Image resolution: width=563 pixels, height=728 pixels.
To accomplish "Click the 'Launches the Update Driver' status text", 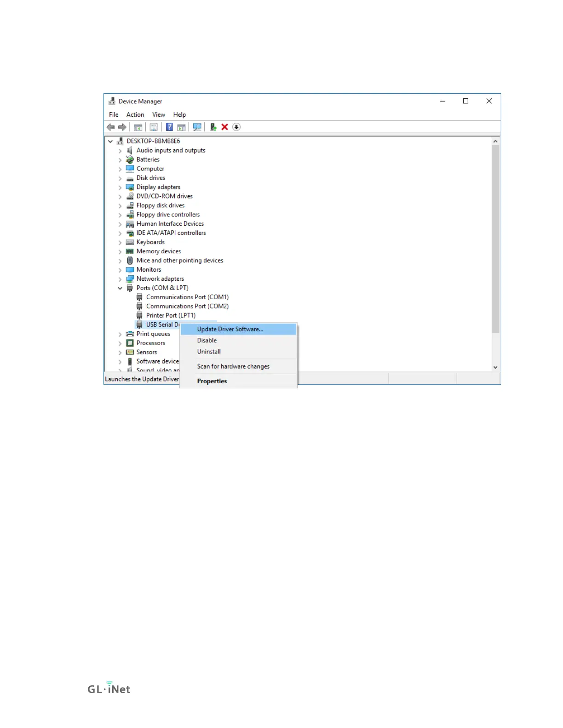I will click(x=142, y=379).
